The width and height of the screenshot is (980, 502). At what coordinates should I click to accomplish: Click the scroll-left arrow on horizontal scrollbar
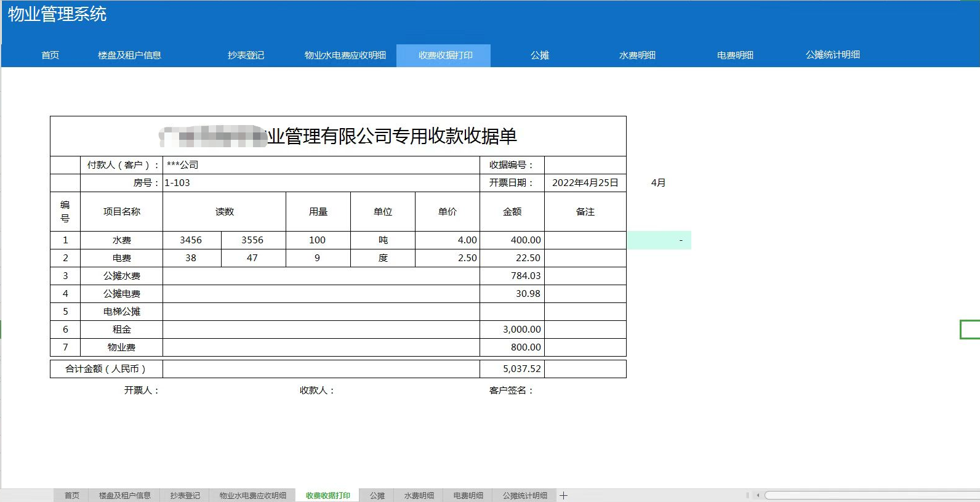[x=758, y=495]
